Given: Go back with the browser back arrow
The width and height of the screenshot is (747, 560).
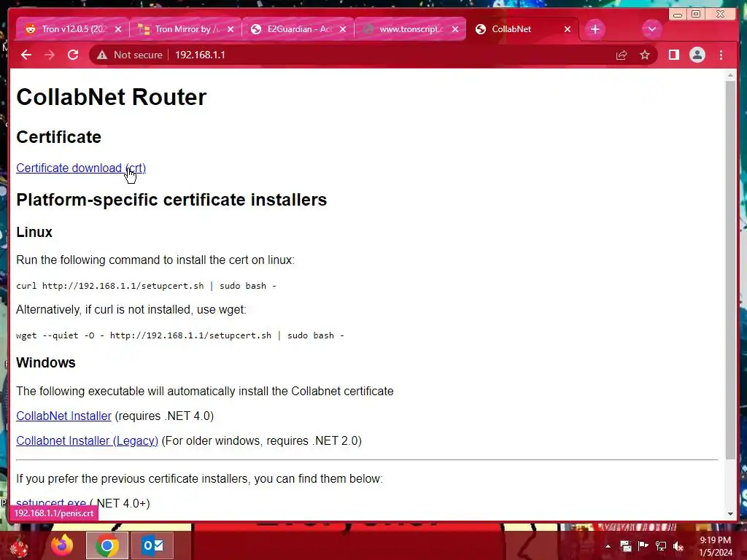Looking at the screenshot, I should click(26, 55).
